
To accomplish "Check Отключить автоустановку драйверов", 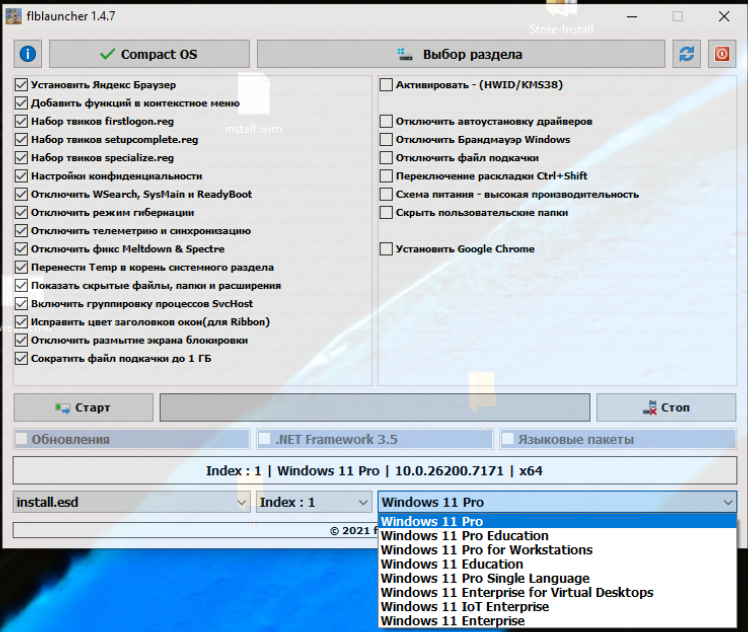I will pyautogui.click(x=386, y=121).
